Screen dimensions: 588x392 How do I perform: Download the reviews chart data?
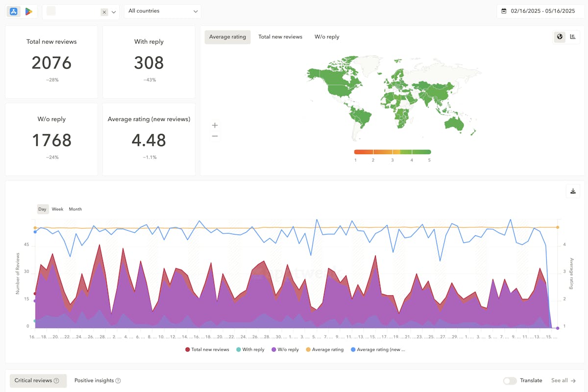(x=573, y=191)
